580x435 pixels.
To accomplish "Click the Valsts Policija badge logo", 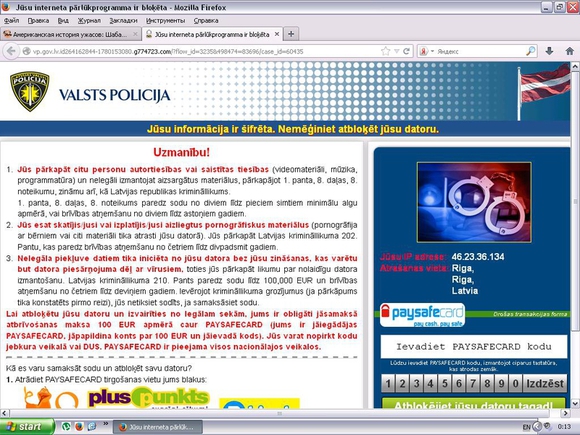I will tap(29, 91).
